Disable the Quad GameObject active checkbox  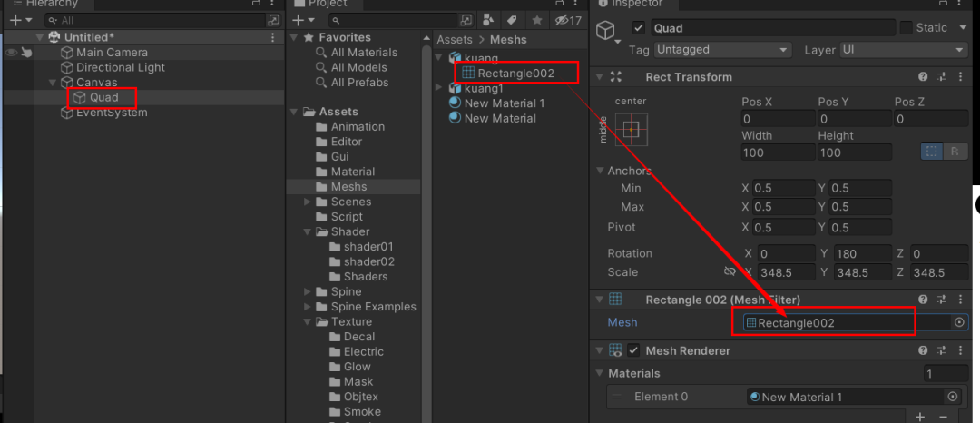coord(638,28)
